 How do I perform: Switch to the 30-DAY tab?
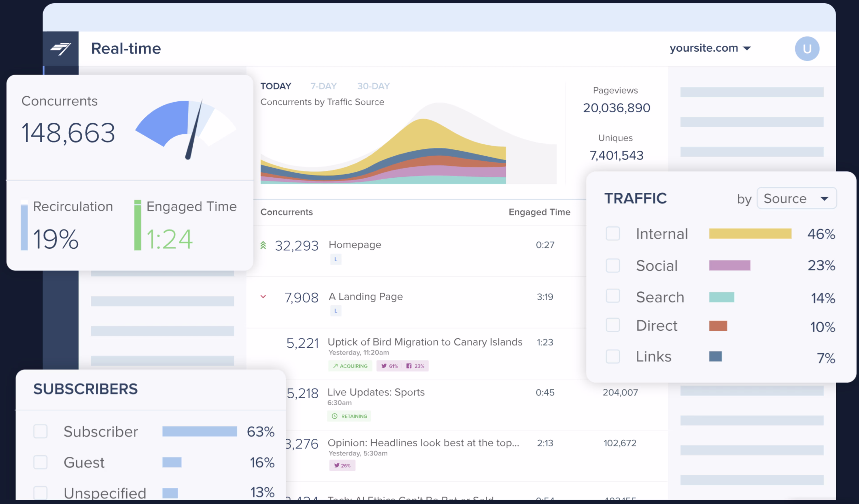373,86
